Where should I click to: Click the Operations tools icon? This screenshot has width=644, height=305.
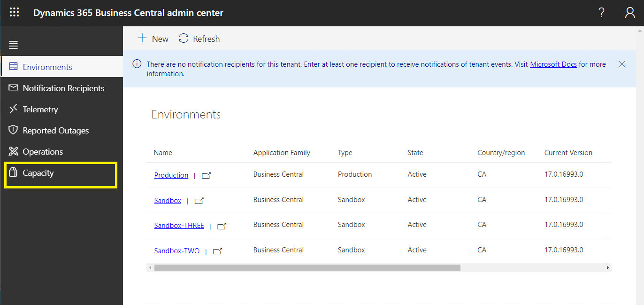coord(13,151)
